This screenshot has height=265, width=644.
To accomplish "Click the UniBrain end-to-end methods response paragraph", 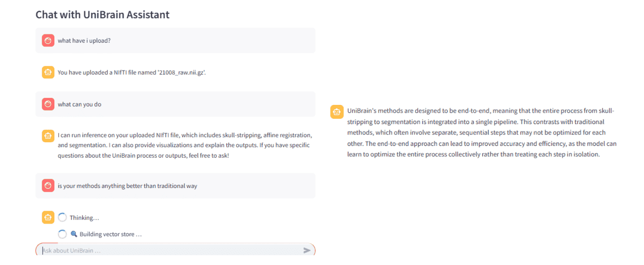I will 482,132.
